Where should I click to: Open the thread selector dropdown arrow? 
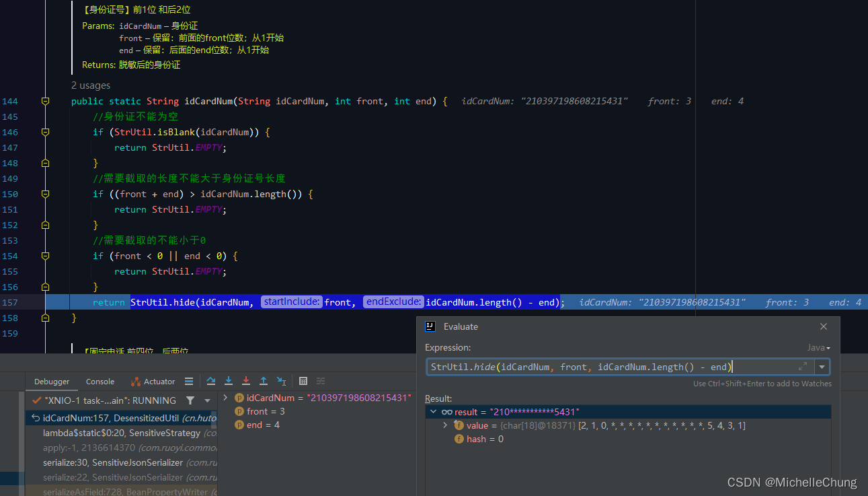[206, 400]
